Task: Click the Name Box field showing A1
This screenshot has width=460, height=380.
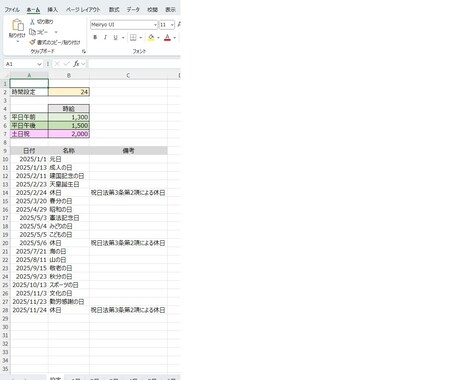Action: (21, 64)
